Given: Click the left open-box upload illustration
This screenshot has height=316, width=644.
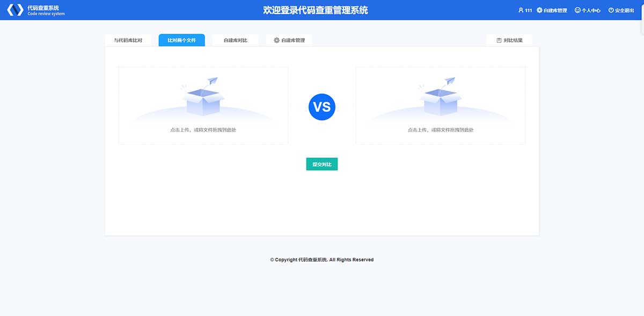Looking at the screenshot, I should pos(203,98).
